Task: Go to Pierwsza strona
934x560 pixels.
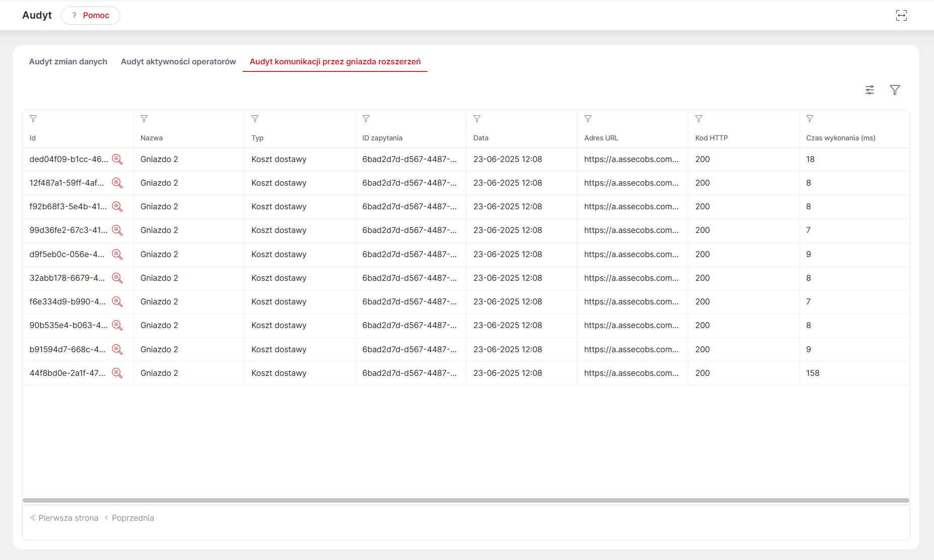Action: 64,518
